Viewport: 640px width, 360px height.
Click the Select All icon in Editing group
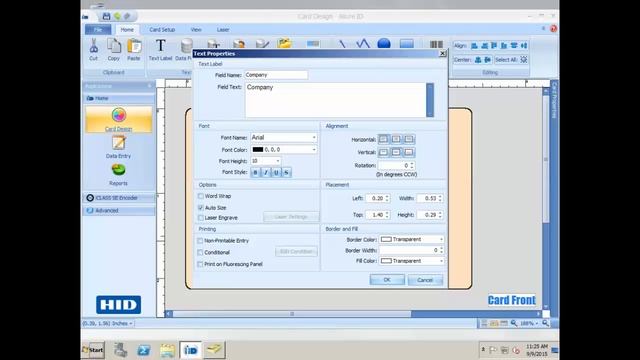point(524,60)
